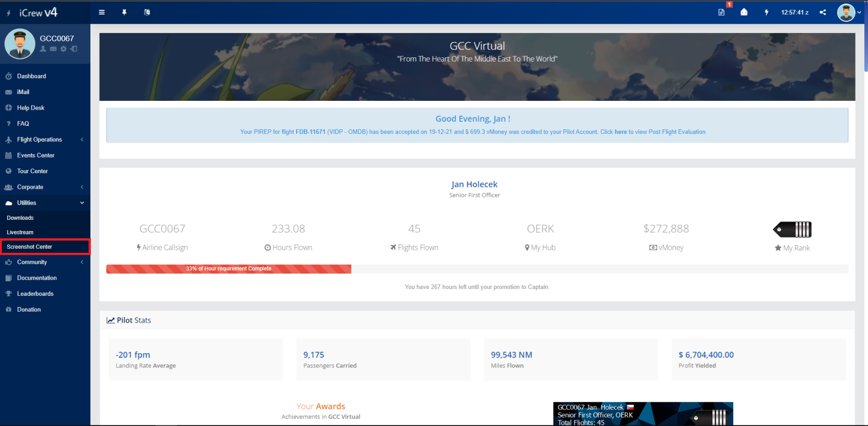Click the pilot avatar in sidebar
Image resolution: width=868 pixels, height=426 pixels.
click(20, 43)
